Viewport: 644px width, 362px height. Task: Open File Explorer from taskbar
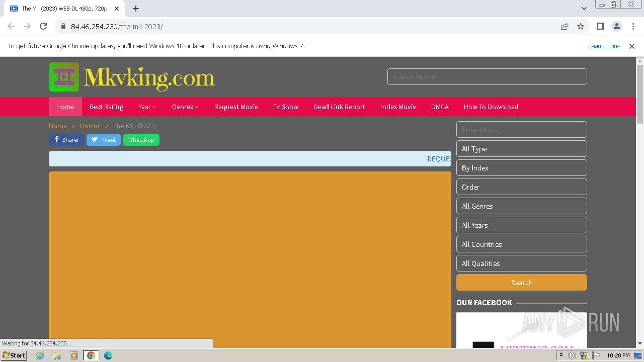[57, 355]
